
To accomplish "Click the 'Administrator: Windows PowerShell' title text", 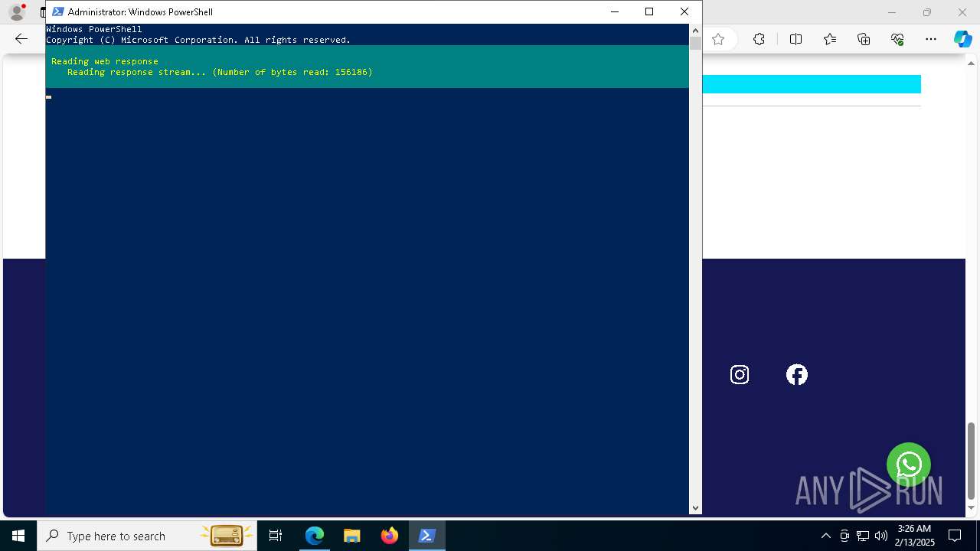I will (140, 11).
